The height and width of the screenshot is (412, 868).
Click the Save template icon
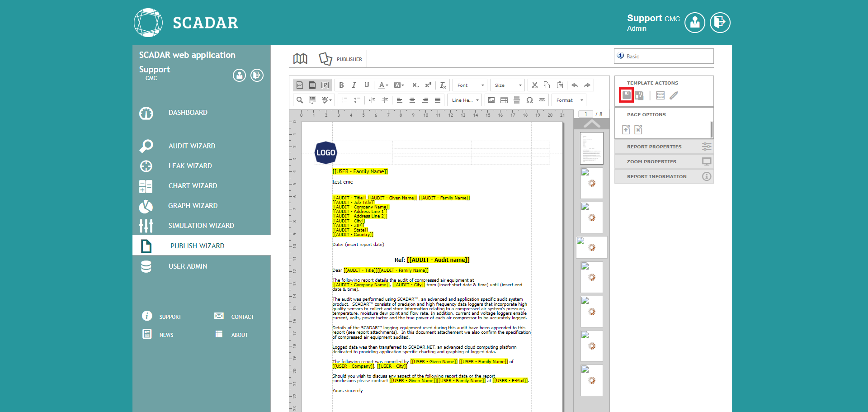click(626, 95)
